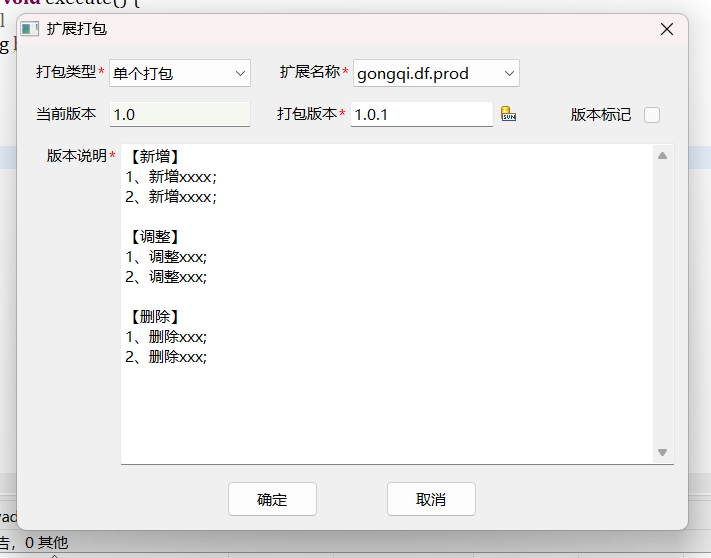Open the 打包类型 dropdown showing 单个打包
Image resolution: width=711 pixels, height=558 pixels.
(x=180, y=73)
